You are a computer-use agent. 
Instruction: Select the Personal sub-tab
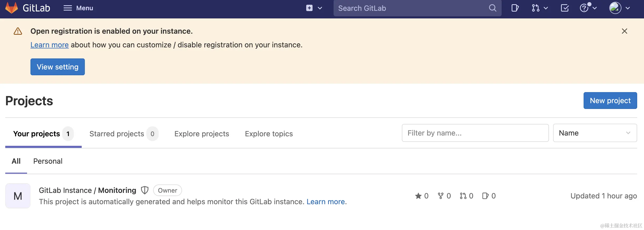[48, 161]
